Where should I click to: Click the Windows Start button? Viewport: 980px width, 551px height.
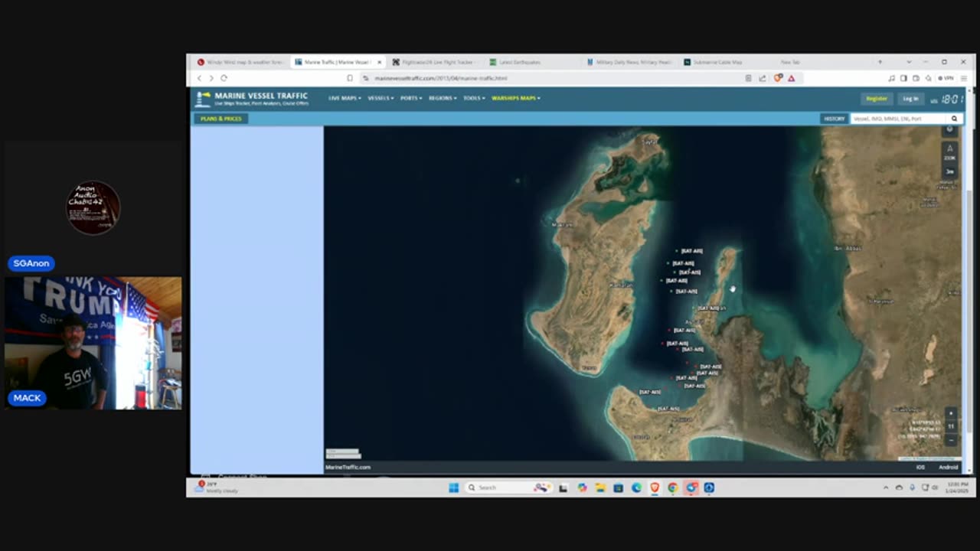point(453,487)
